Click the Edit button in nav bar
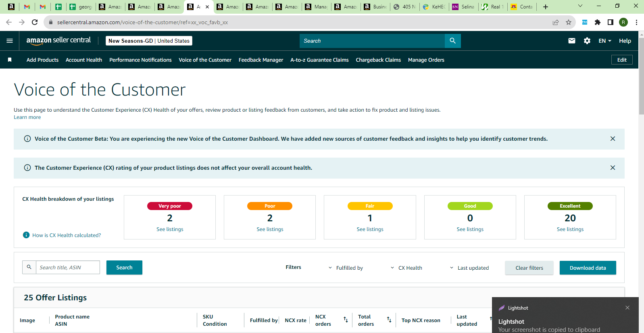The image size is (644, 333). coord(622,60)
